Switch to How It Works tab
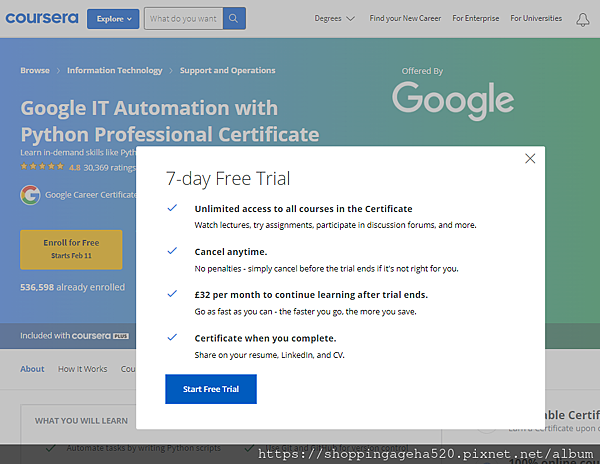This screenshot has width=600, height=464. click(x=83, y=369)
